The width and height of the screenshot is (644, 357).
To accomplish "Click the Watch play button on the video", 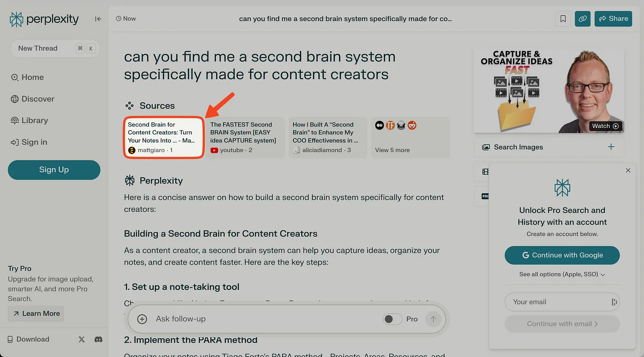I will tap(606, 126).
